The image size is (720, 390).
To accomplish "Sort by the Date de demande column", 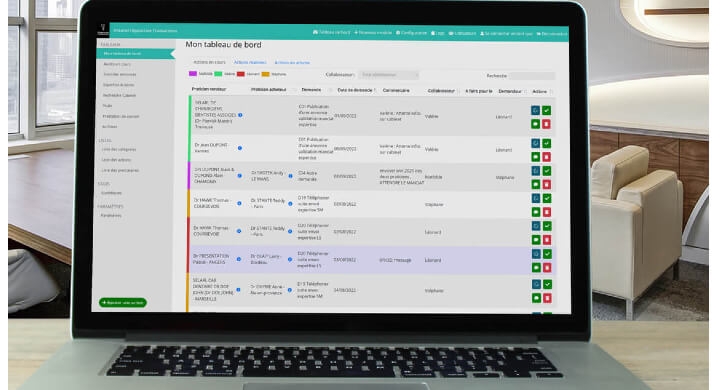I will click(x=355, y=90).
